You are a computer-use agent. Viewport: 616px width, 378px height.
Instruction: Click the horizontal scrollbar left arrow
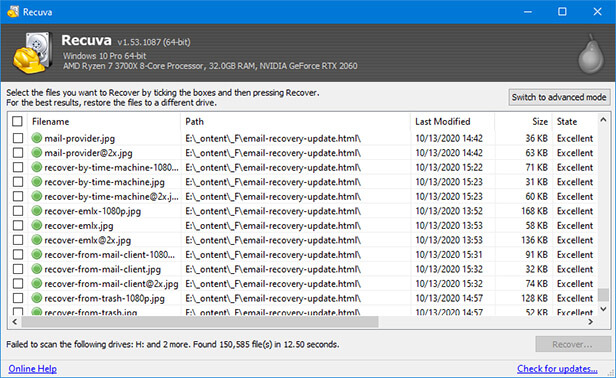15,322
